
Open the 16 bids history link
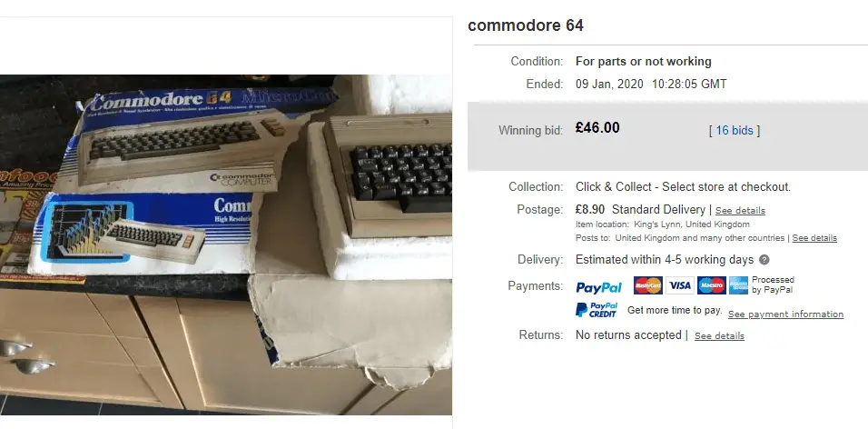pyautogui.click(x=735, y=130)
